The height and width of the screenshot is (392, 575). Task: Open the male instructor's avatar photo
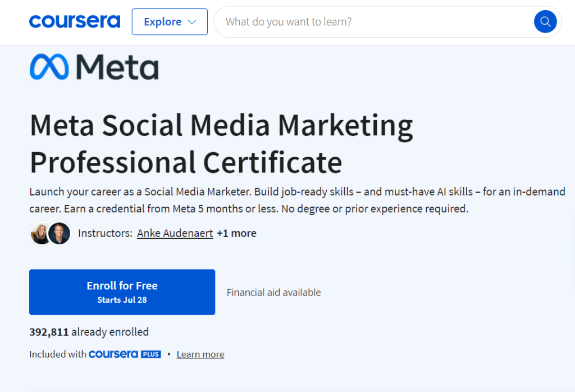pos(60,233)
